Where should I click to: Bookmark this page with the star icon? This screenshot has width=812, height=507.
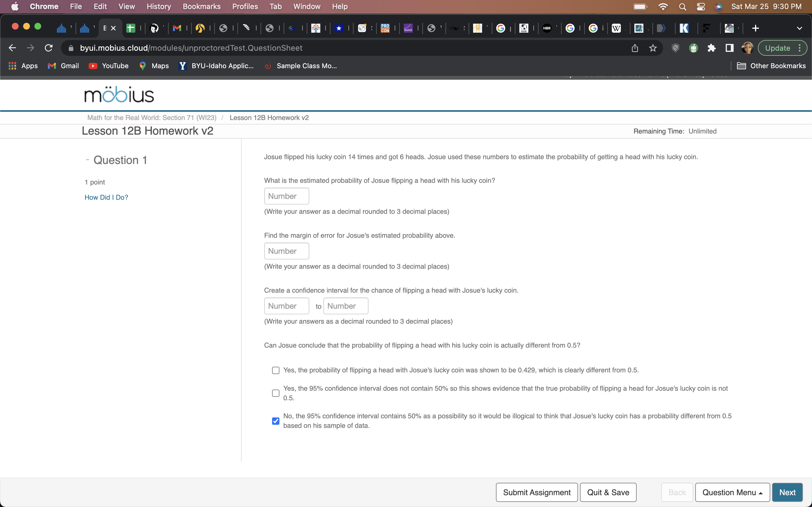coord(653,48)
